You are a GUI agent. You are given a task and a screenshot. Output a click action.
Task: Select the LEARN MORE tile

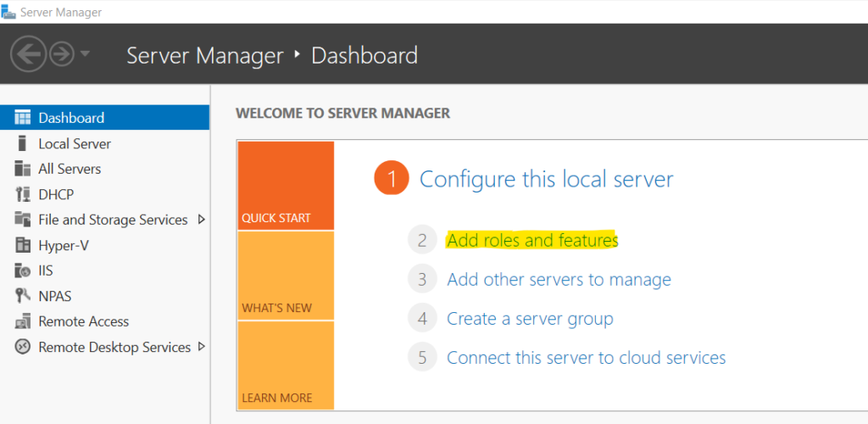pos(286,365)
